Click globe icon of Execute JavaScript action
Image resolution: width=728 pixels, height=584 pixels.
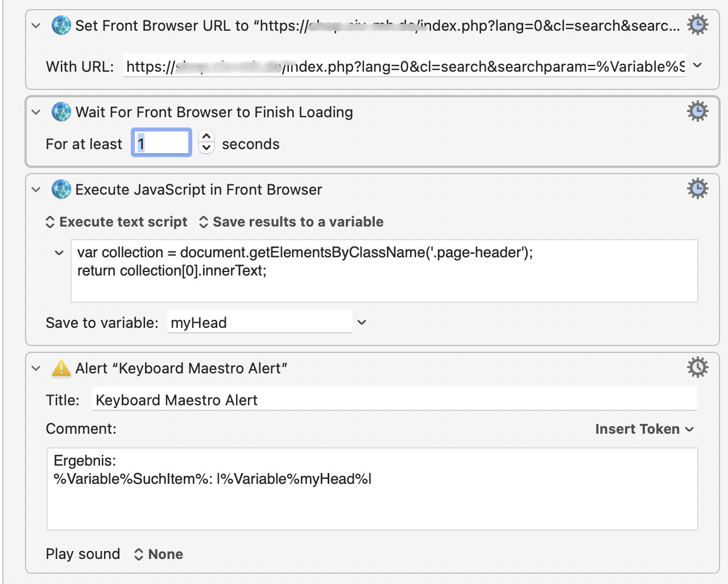[x=61, y=190]
